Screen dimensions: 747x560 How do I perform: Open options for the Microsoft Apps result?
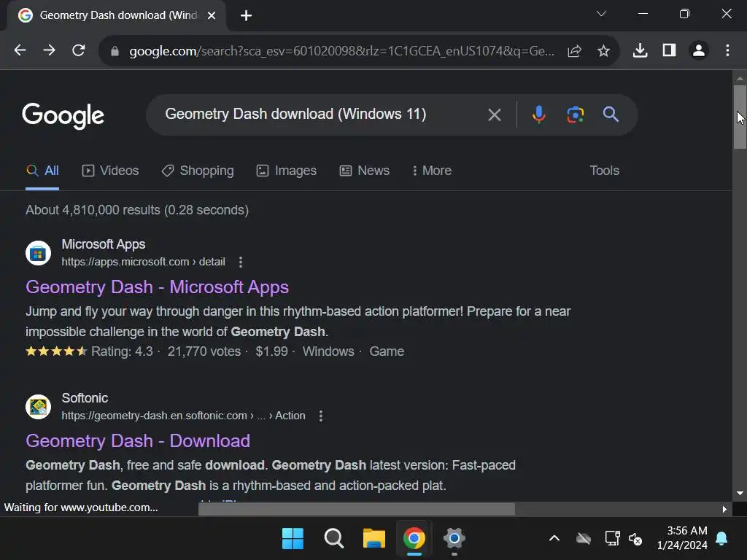coord(241,262)
